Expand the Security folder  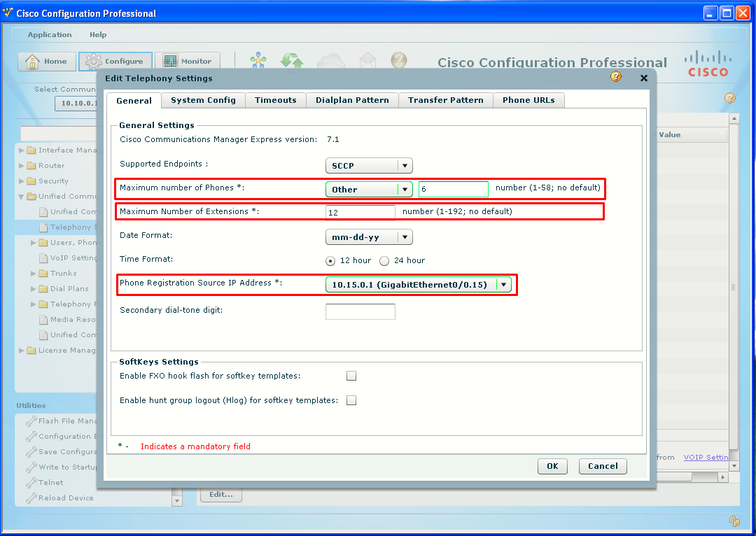[x=21, y=181]
